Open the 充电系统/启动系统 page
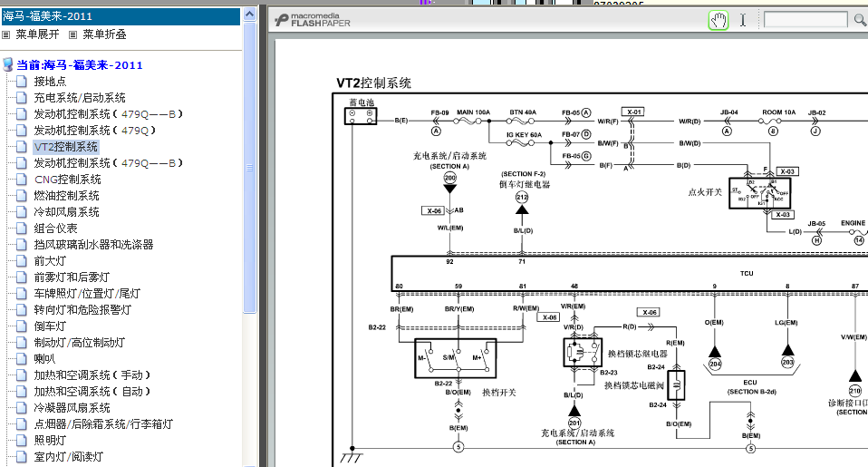This screenshot has width=868, height=467. pos(80,98)
